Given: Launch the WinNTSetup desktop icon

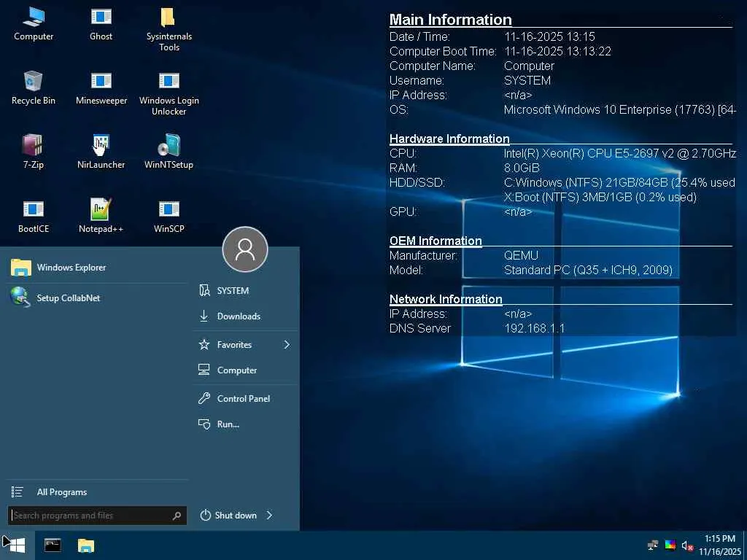Looking at the screenshot, I should pos(169,152).
